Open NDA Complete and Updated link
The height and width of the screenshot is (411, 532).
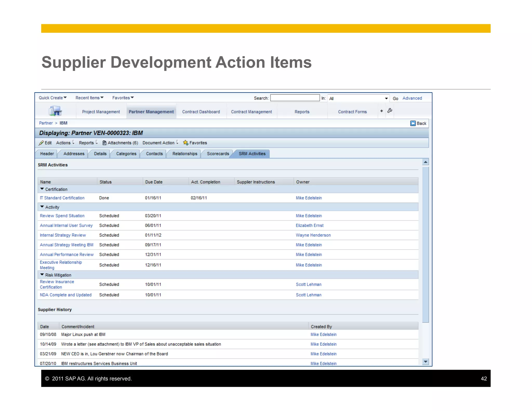click(66, 295)
